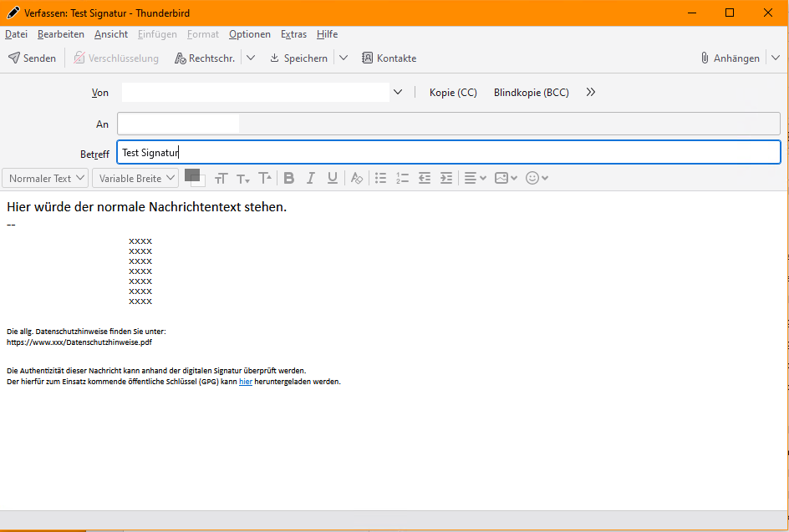Toggle italic text formatting
Viewport: 789px width, 532px height.
[x=311, y=178]
